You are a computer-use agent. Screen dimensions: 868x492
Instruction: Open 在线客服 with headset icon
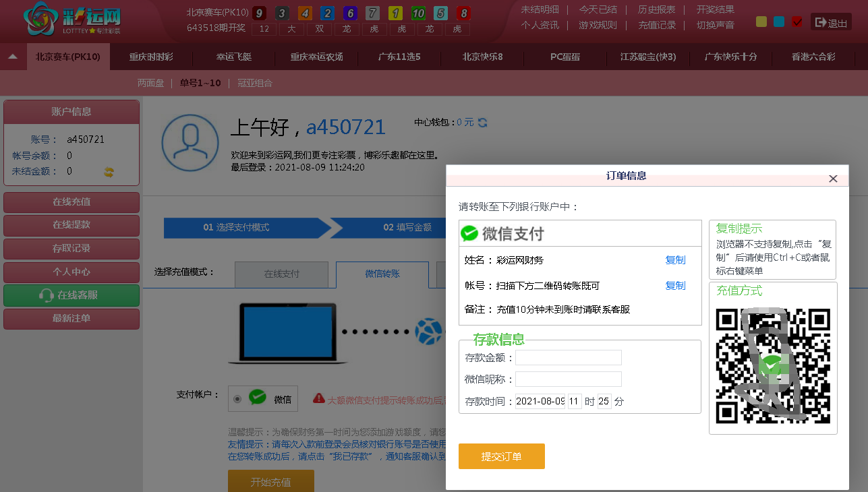point(71,295)
